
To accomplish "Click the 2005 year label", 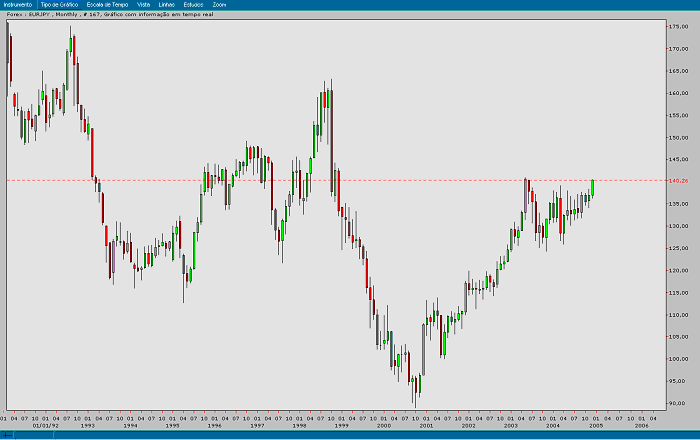I will pyautogui.click(x=596, y=426).
